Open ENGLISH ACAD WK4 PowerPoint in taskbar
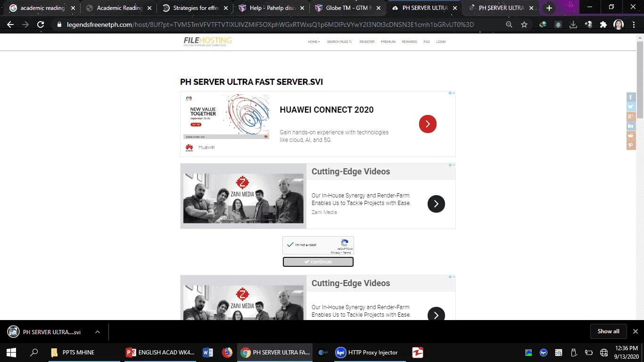 [x=160, y=352]
